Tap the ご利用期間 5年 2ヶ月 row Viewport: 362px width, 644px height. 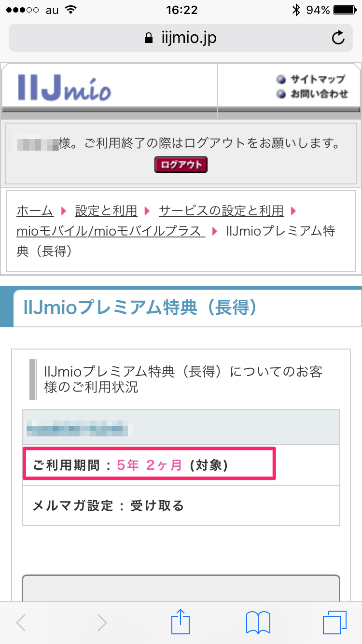[x=149, y=465]
